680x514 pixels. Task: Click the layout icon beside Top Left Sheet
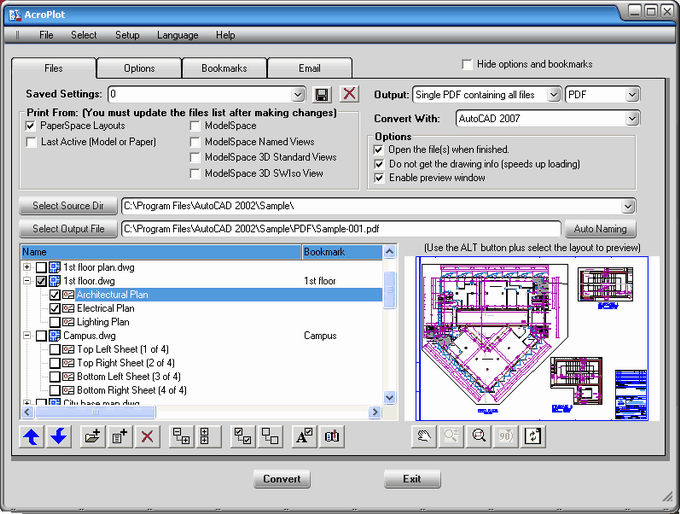click(x=68, y=350)
